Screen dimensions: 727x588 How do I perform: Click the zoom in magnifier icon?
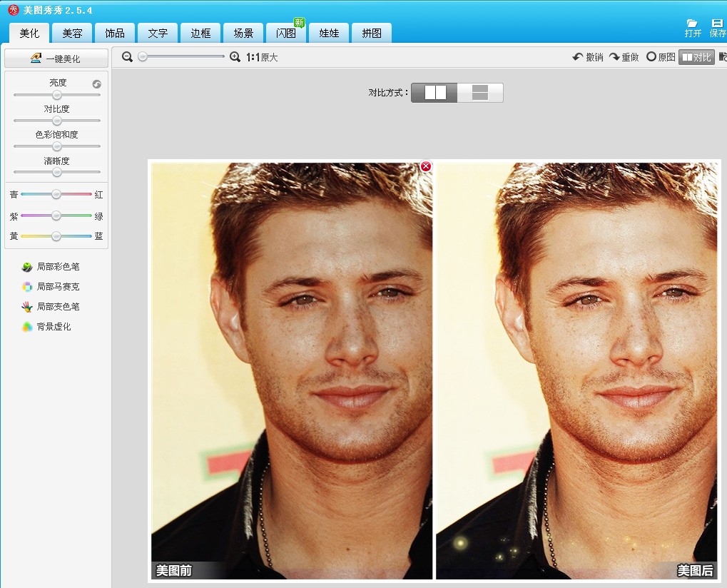235,57
